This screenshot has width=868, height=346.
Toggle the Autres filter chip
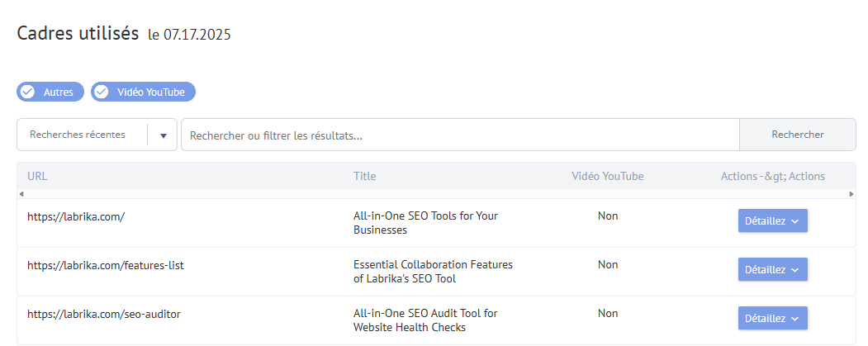[50, 92]
